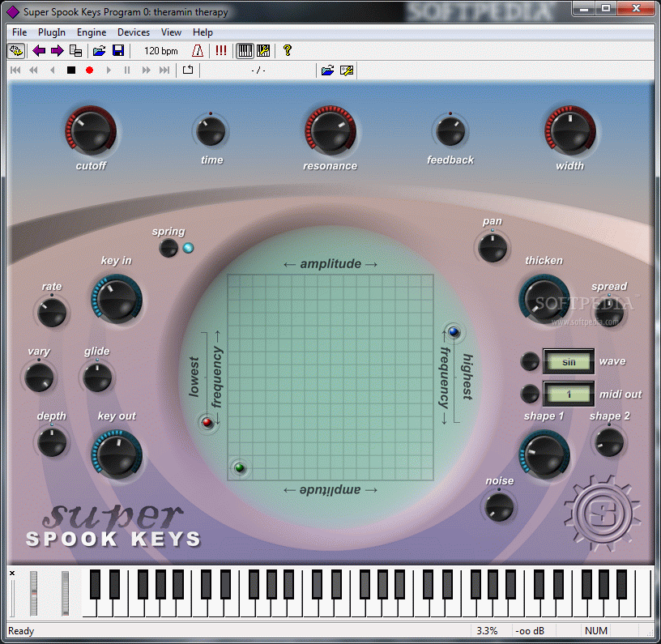Load bank with top toolbar open-folder icon
661x644 pixels.
point(99,51)
